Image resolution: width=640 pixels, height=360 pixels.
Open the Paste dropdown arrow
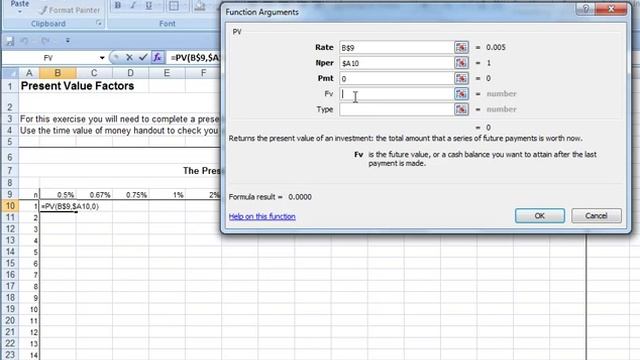(x=20, y=11)
